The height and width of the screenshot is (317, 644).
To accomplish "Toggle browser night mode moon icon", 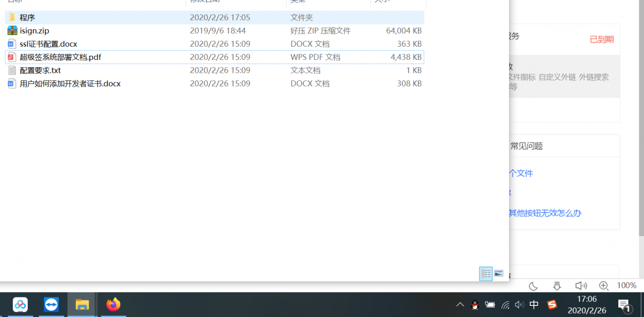I will (533, 286).
